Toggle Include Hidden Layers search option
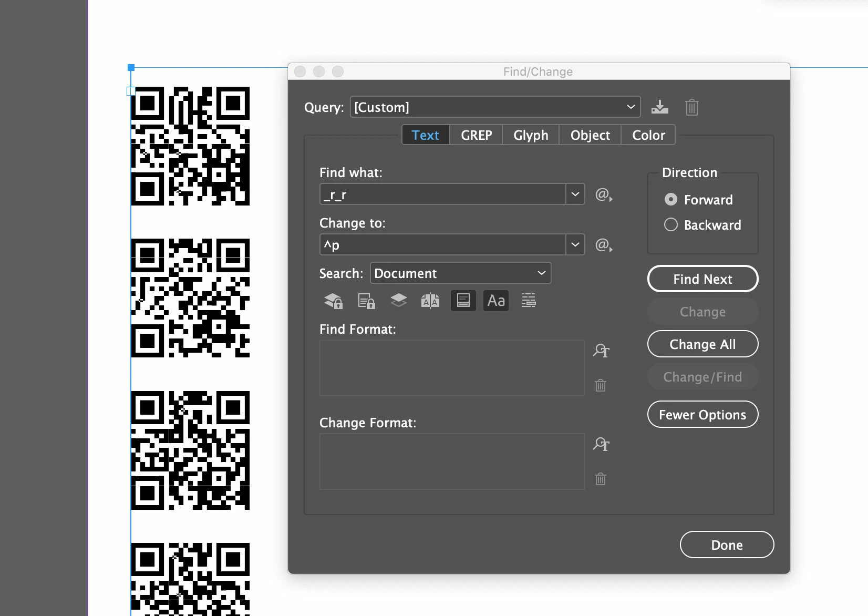 (399, 301)
